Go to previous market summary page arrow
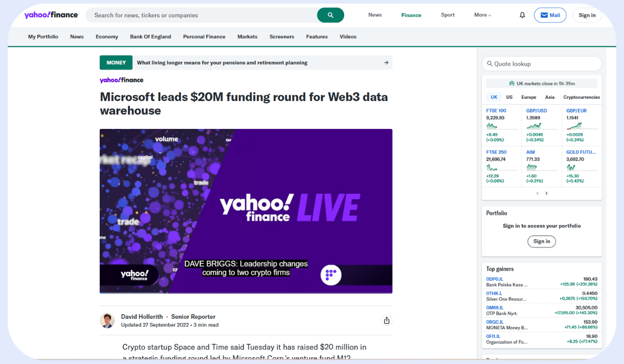The height and width of the screenshot is (364, 624). pyautogui.click(x=537, y=193)
